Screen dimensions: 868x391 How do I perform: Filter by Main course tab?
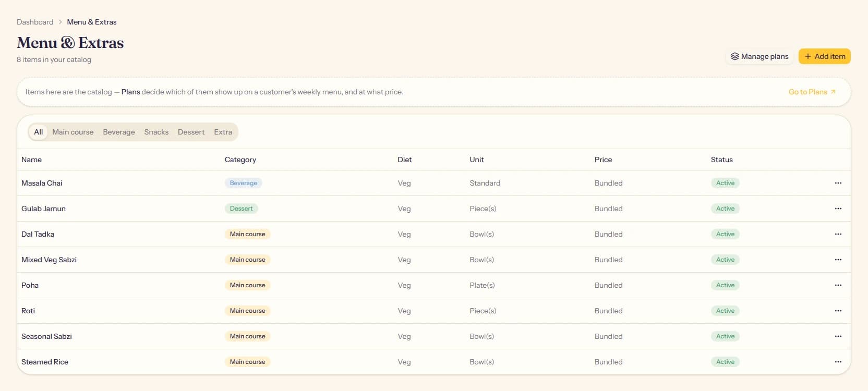(x=73, y=132)
